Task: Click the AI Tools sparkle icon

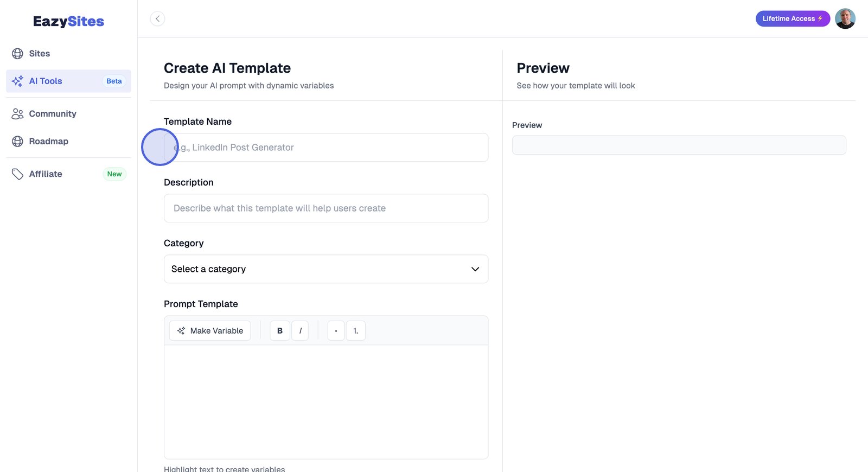Action: pos(17,81)
